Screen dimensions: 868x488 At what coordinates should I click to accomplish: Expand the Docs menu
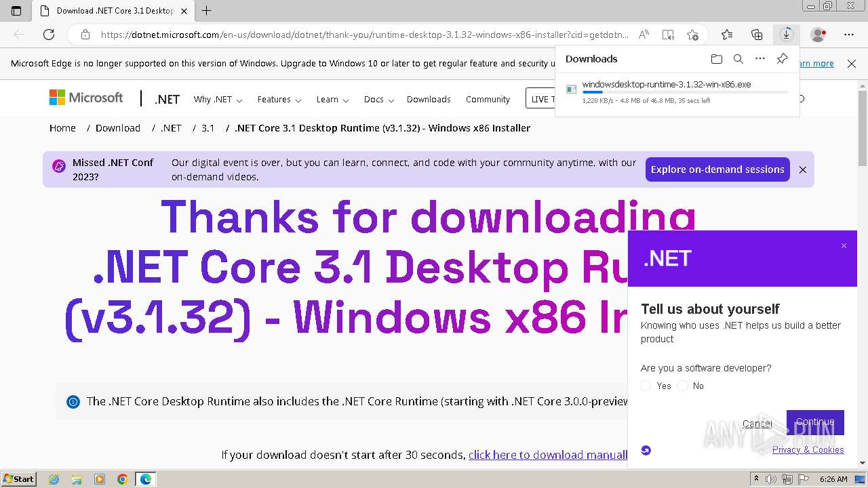378,99
